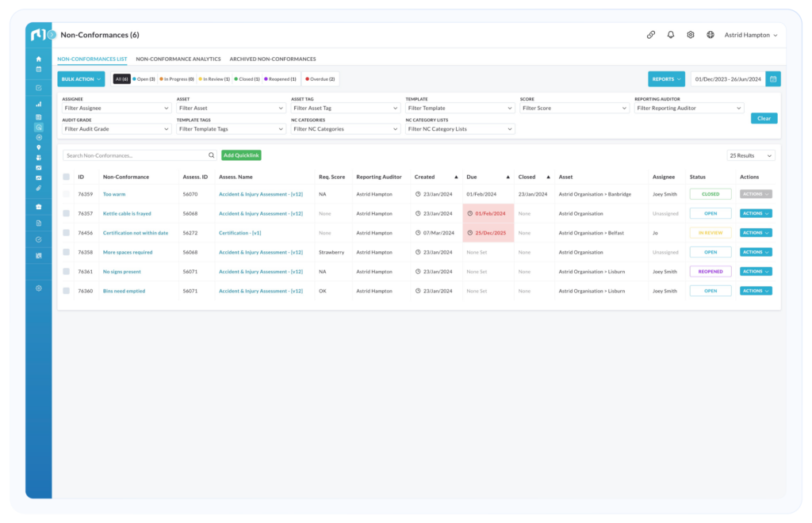
Task: Click the globe language icon
Action: click(x=710, y=35)
